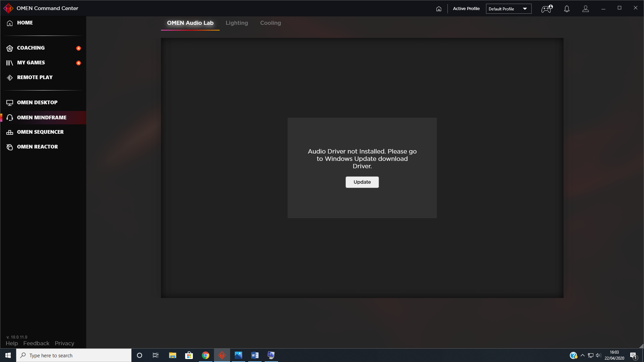Open the Feedback link
This screenshot has height=362, width=644.
pyautogui.click(x=36, y=344)
